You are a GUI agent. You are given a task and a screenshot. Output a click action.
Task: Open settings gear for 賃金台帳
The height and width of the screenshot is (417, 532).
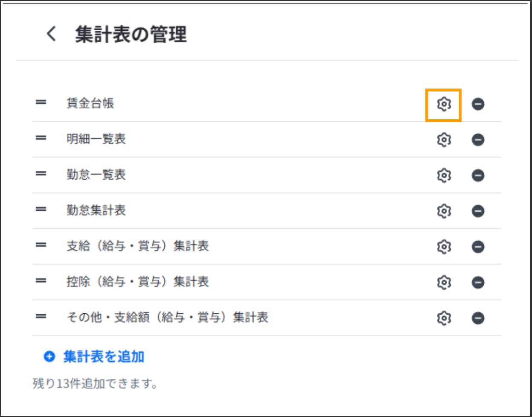(444, 104)
